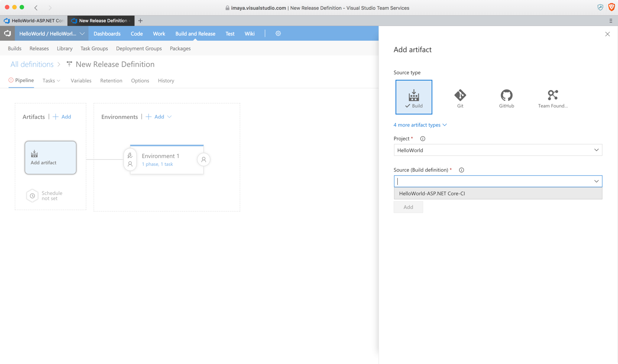
Task: Open post-deployment approvers for Environment 1
Action: pyautogui.click(x=204, y=159)
